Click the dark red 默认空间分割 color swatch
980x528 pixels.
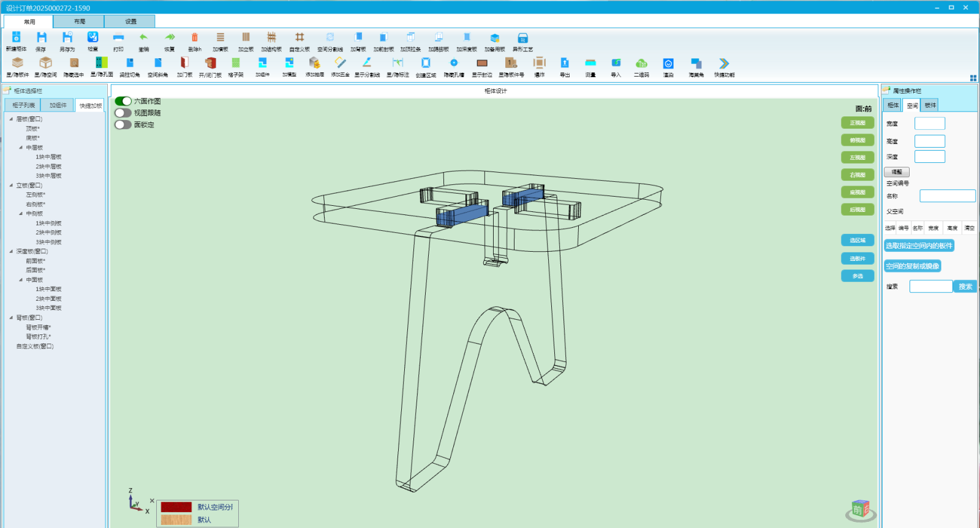[176, 507]
